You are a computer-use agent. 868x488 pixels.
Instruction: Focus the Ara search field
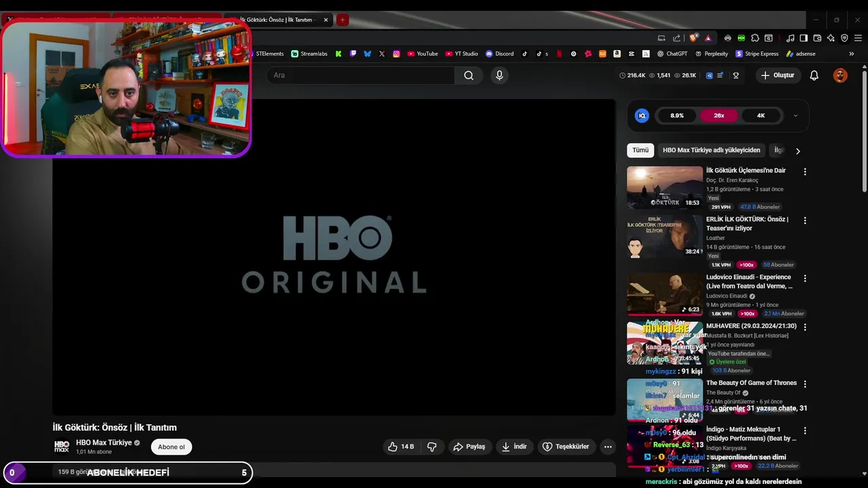click(x=361, y=75)
